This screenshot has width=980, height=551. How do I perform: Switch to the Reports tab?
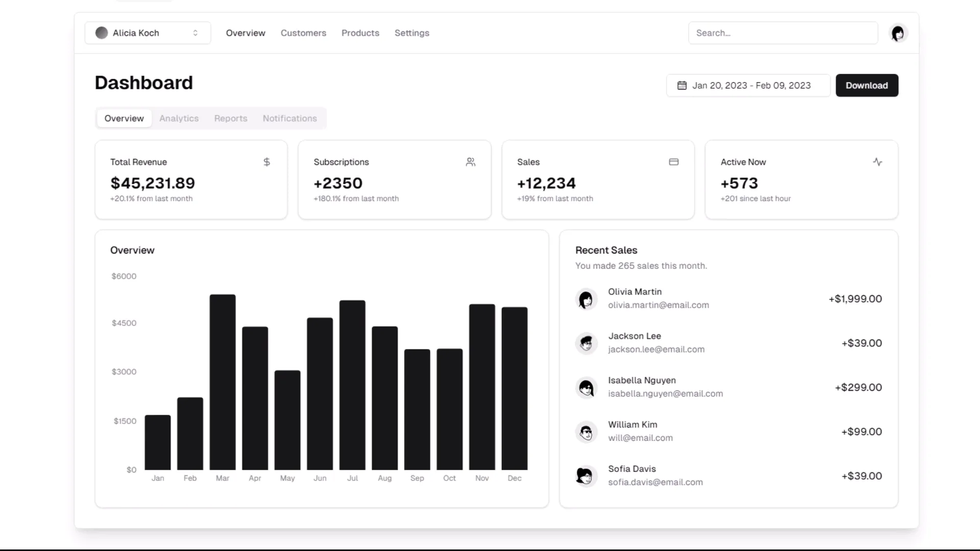tap(231, 118)
